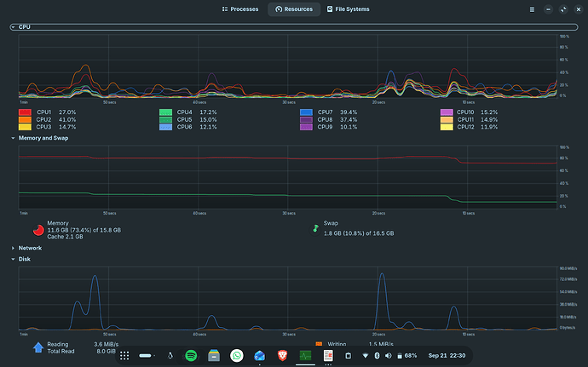Switch to the Processes tab
Viewport: 588px width, 367px height.
pos(240,9)
